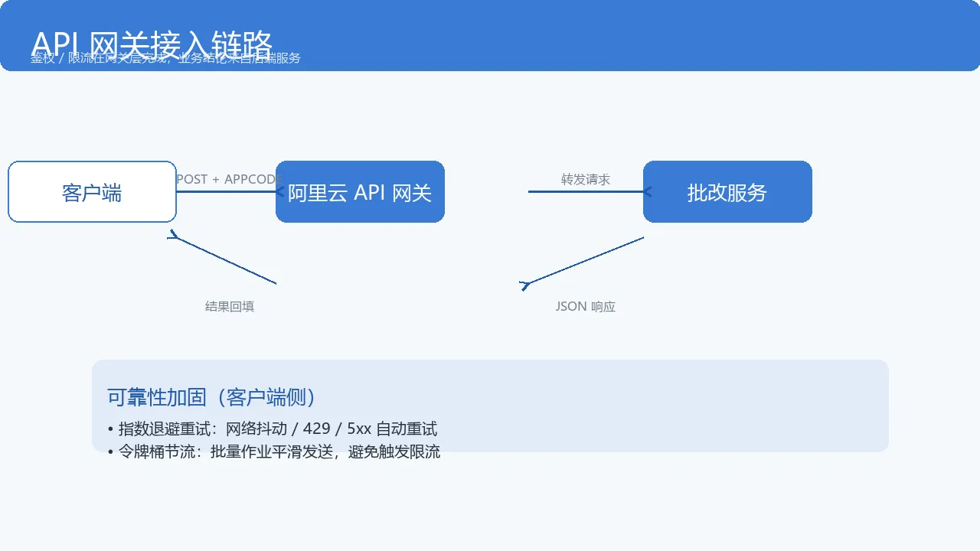Click the subtitle line under the title
This screenshot has width=980, height=551.
(165, 58)
